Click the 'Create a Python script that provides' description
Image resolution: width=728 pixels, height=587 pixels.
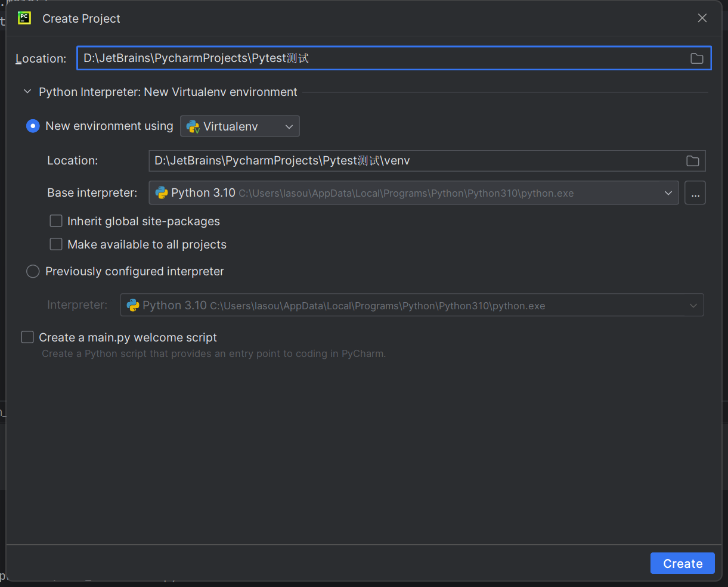(214, 354)
